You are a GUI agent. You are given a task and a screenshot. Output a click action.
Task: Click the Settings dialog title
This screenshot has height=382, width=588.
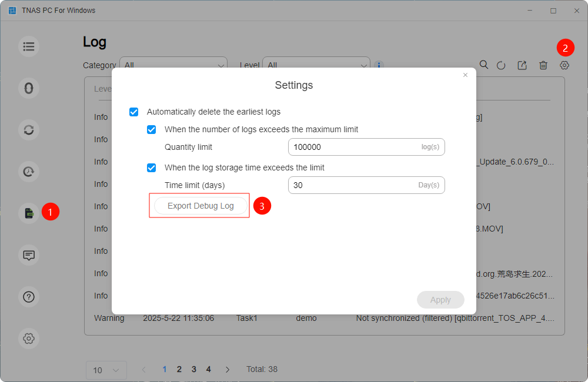[294, 85]
